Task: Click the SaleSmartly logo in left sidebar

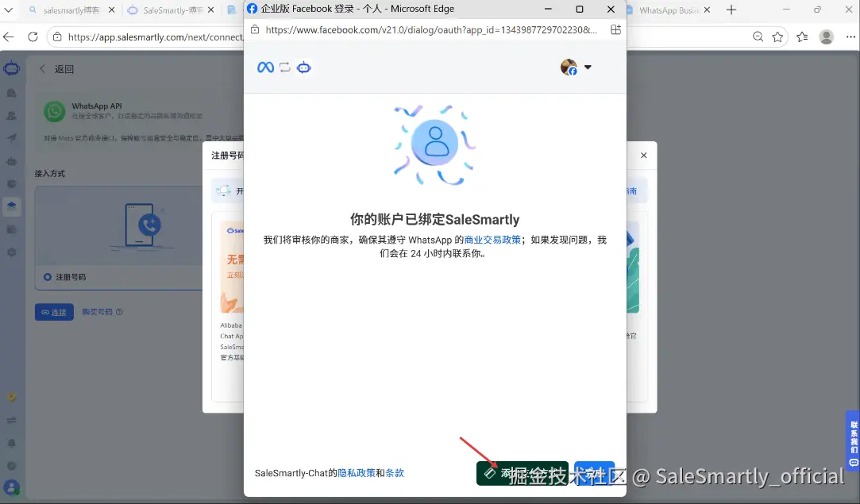Action: (12, 68)
